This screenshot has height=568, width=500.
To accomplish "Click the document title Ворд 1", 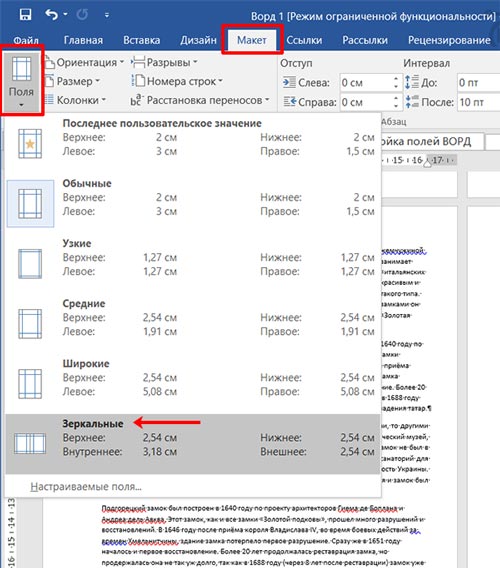I will 267,16.
